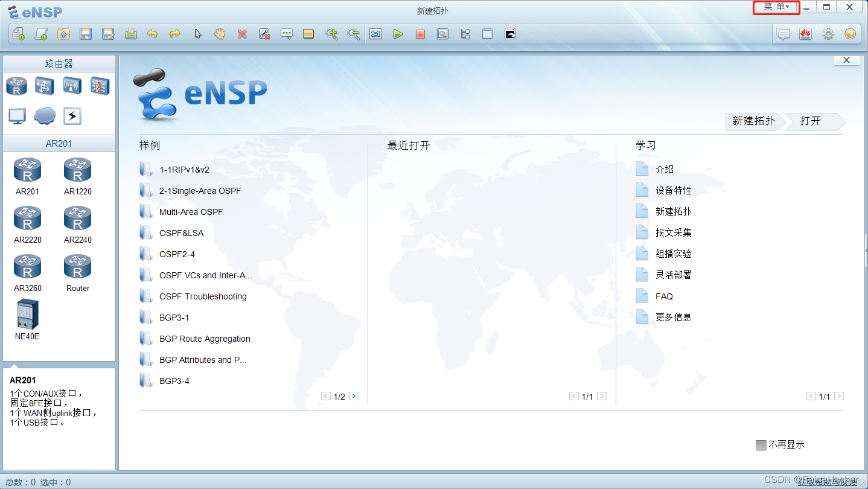868x489 pixels.
Task: Click the Huawei logo icon
Action: pyautogui.click(x=805, y=34)
